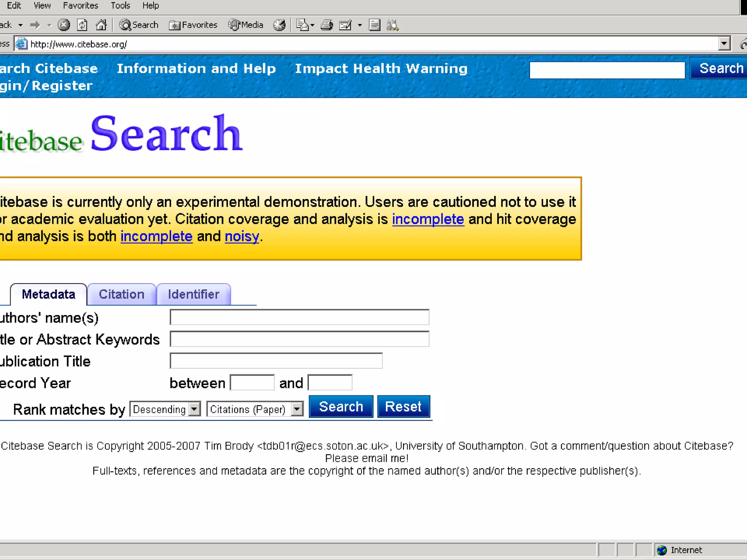This screenshot has height=560, width=747.
Task: Open the address bar URL dropdown
Action: coord(724,44)
